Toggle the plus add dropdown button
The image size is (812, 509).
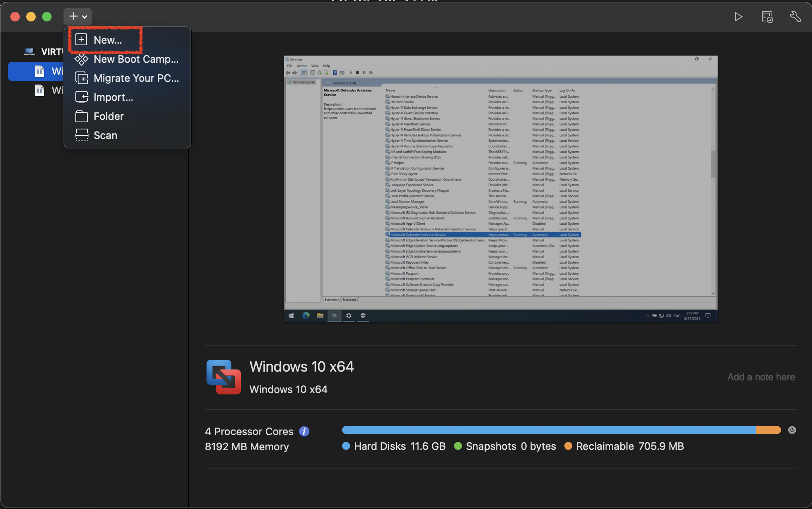(78, 17)
